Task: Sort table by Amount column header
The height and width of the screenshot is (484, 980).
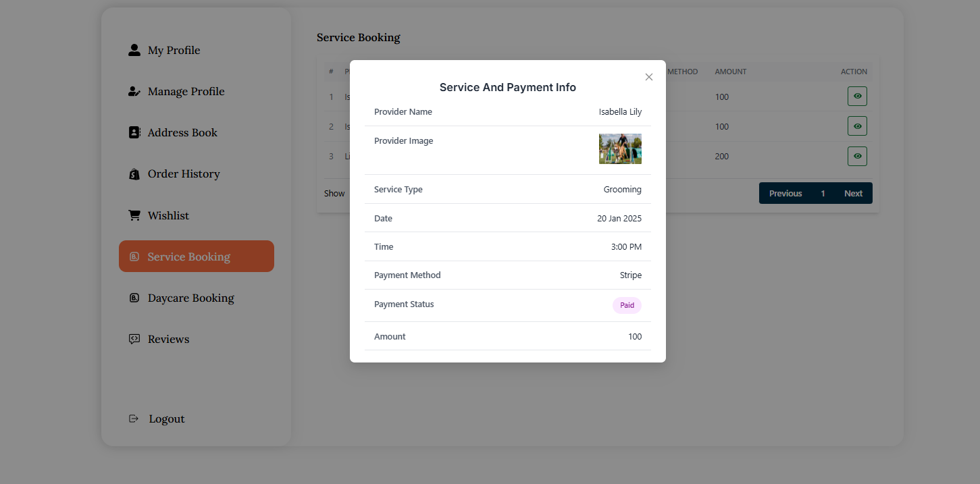Action: click(x=731, y=72)
